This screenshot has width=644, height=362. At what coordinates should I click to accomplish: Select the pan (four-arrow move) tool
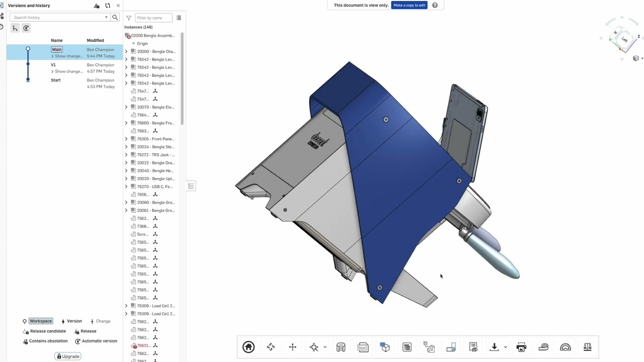[292, 347]
